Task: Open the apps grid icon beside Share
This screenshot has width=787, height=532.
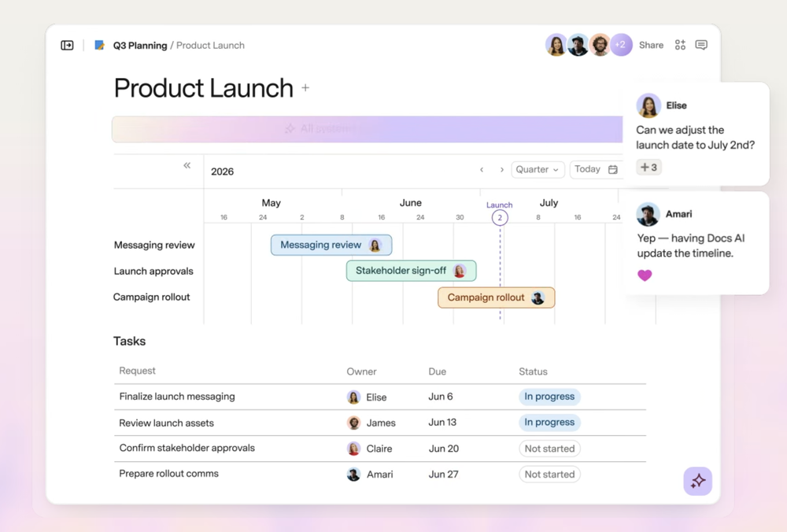Action: pos(680,45)
